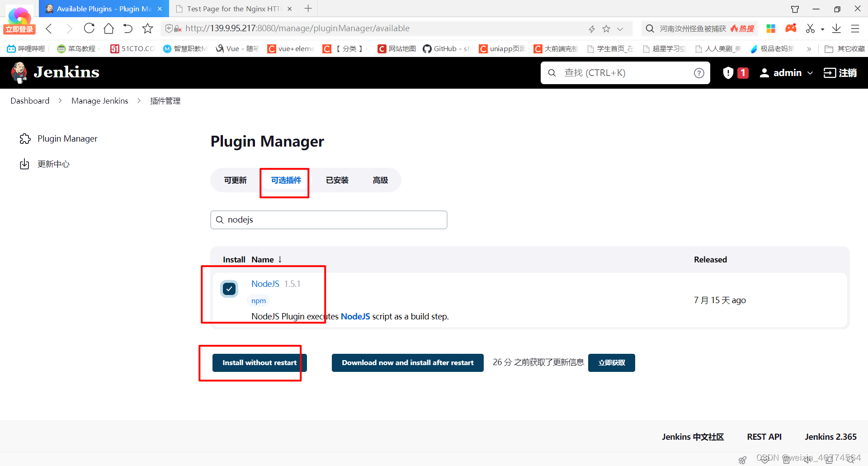Click the 立即登录 browser login badge

coord(19,29)
